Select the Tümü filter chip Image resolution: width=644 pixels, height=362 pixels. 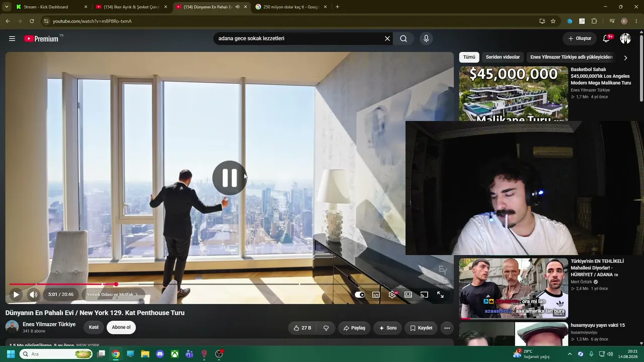click(469, 57)
